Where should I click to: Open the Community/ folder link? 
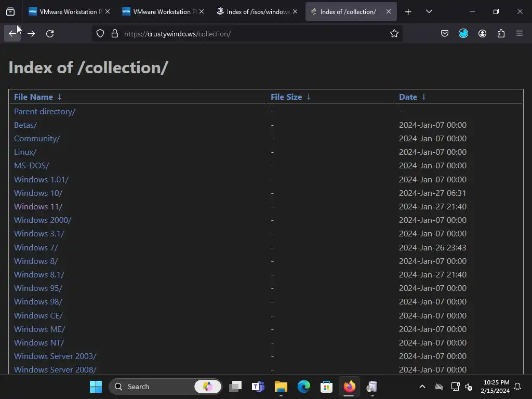[x=37, y=139]
